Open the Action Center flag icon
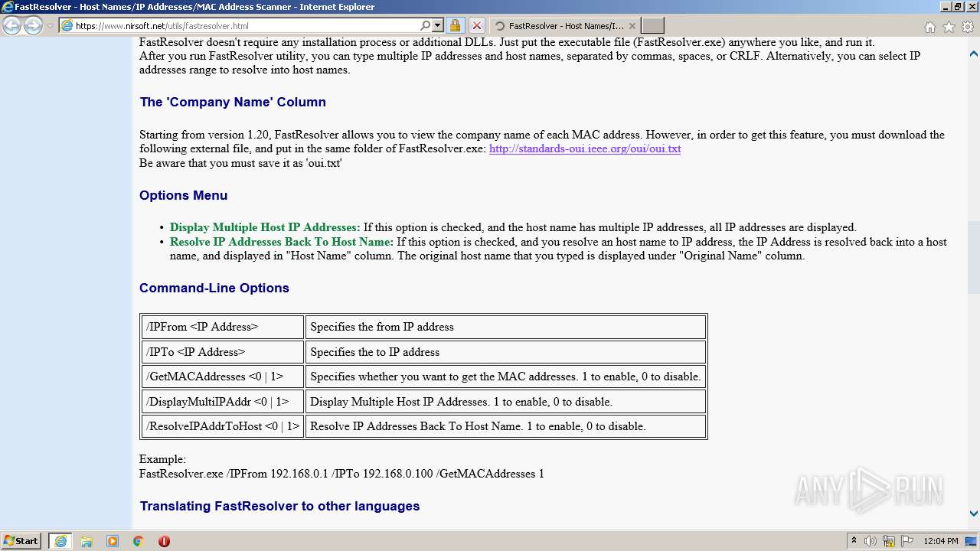The image size is (980, 551). [x=906, y=541]
